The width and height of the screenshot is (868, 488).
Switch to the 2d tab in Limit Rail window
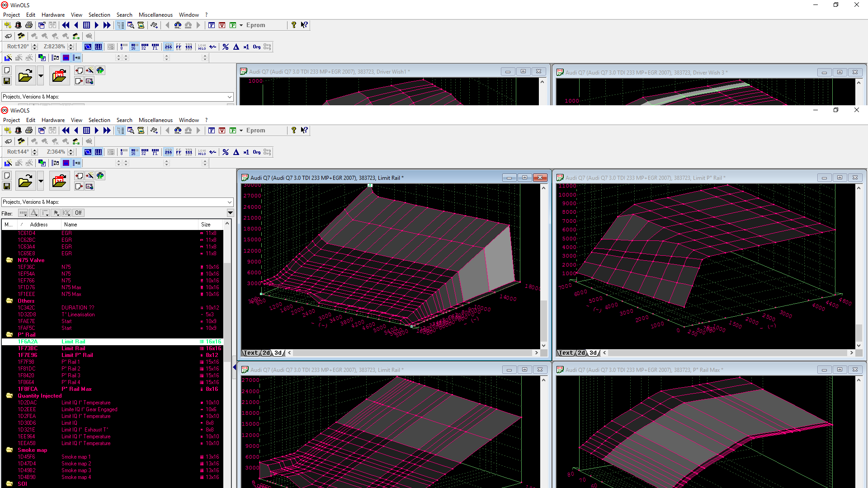pyautogui.click(x=266, y=353)
